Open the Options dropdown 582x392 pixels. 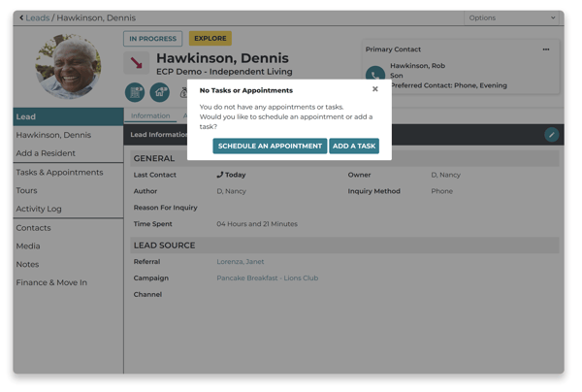(x=512, y=17)
